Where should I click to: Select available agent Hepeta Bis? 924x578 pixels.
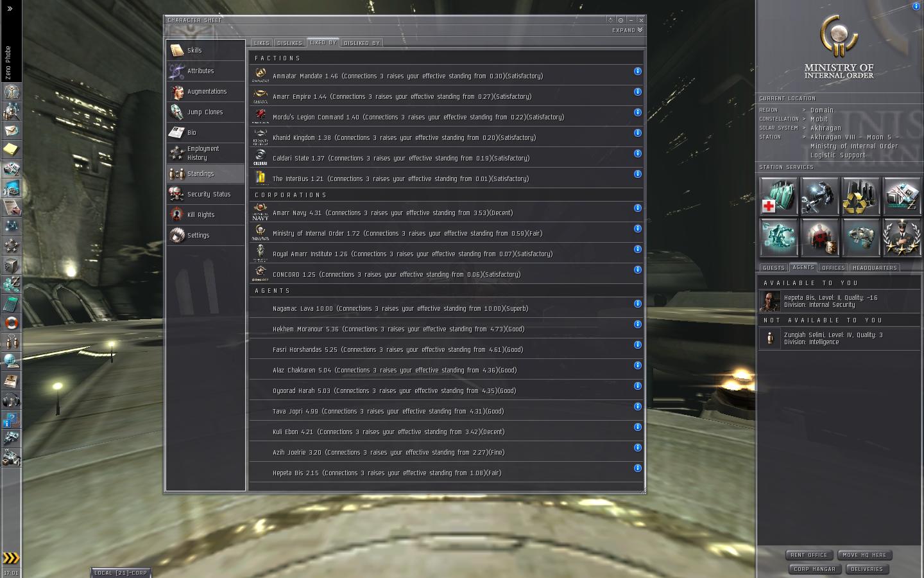839,301
